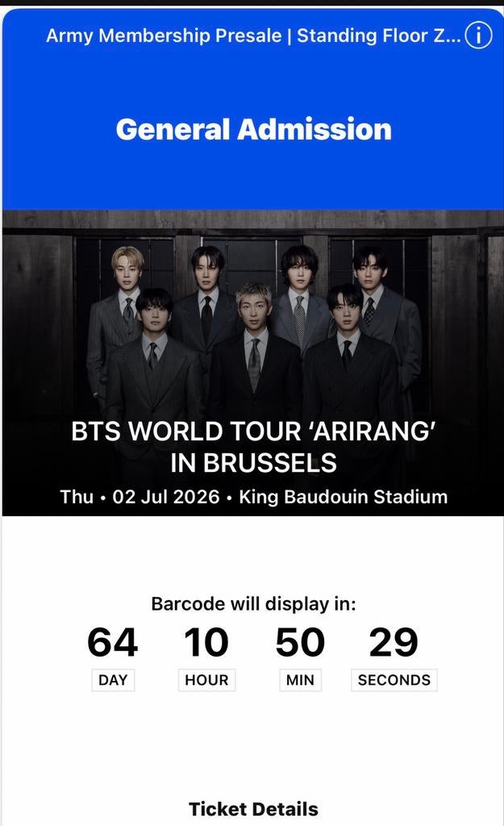Screen dimensions: 504x826
Task: Tap Ticket Details to reveal more info
Action: (x=252, y=807)
